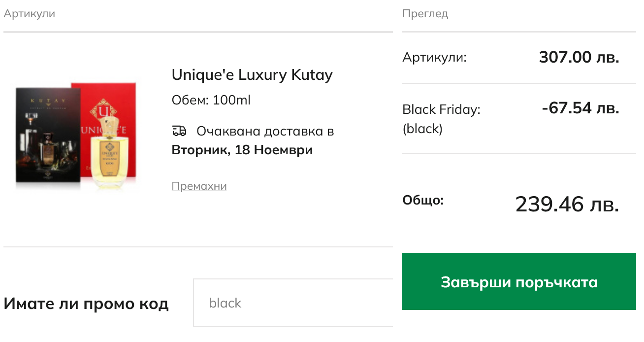Click the -67.54 лв. discount amount
644x342 pixels.
tap(580, 108)
